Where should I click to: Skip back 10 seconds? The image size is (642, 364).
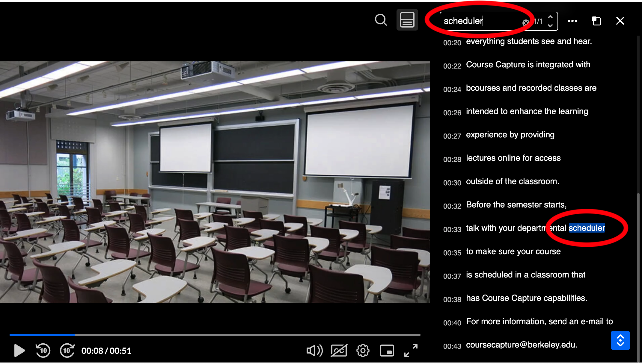43,351
